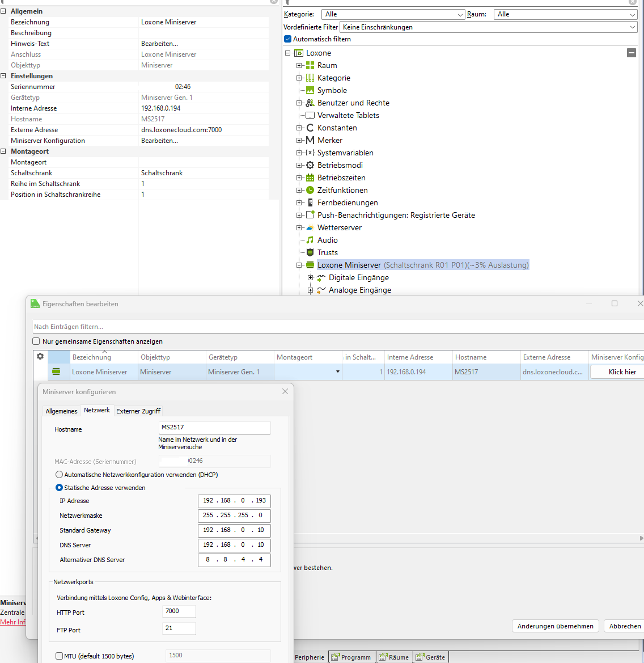Click the HTTP Port field
The height and width of the screenshot is (663, 644).
point(179,611)
